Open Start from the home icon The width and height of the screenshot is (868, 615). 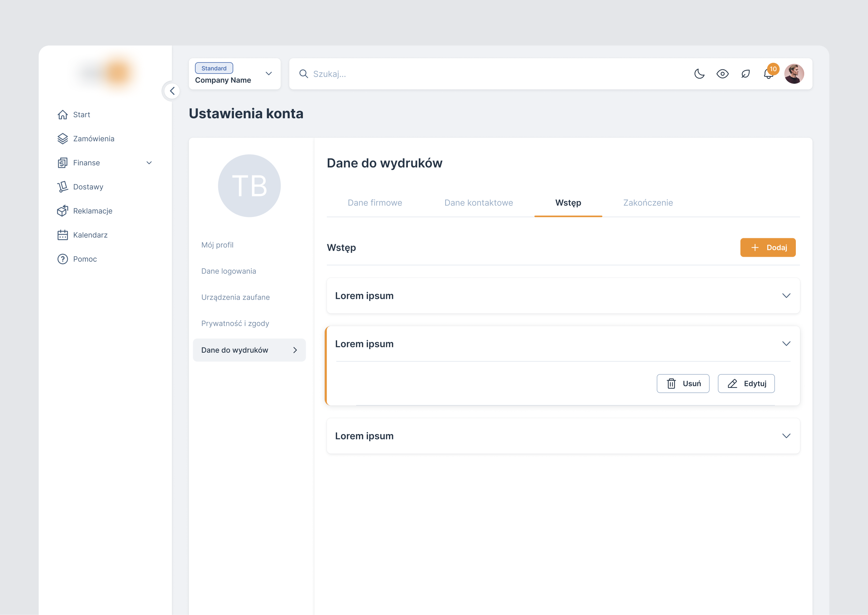[x=63, y=114]
